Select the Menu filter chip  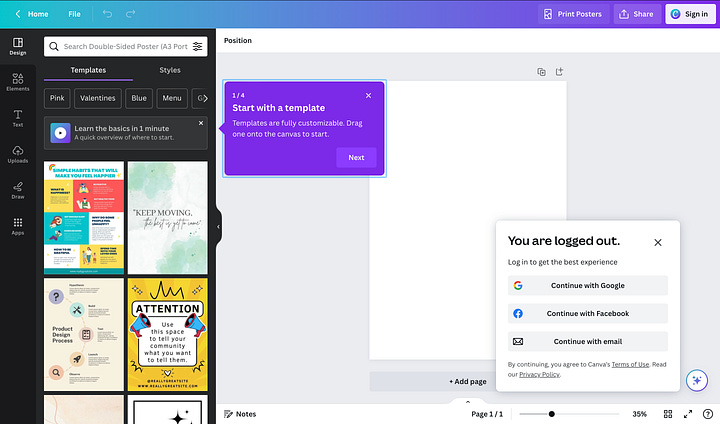coord(172,98)
